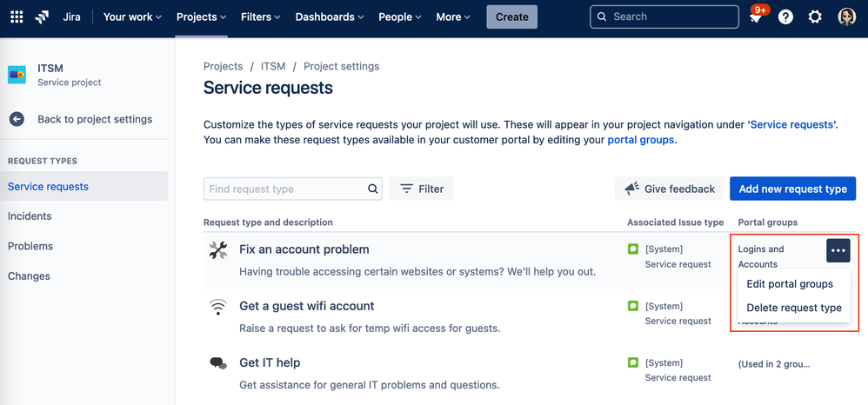Click the chat bubbles icon for Get IT help
The image size is (868, 405).
[x=218, y=363]
